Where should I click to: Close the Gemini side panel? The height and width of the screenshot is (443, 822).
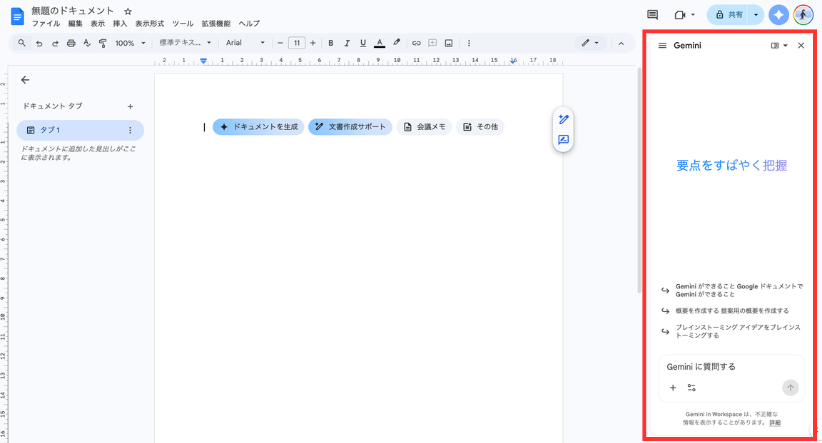pos(801,46)
